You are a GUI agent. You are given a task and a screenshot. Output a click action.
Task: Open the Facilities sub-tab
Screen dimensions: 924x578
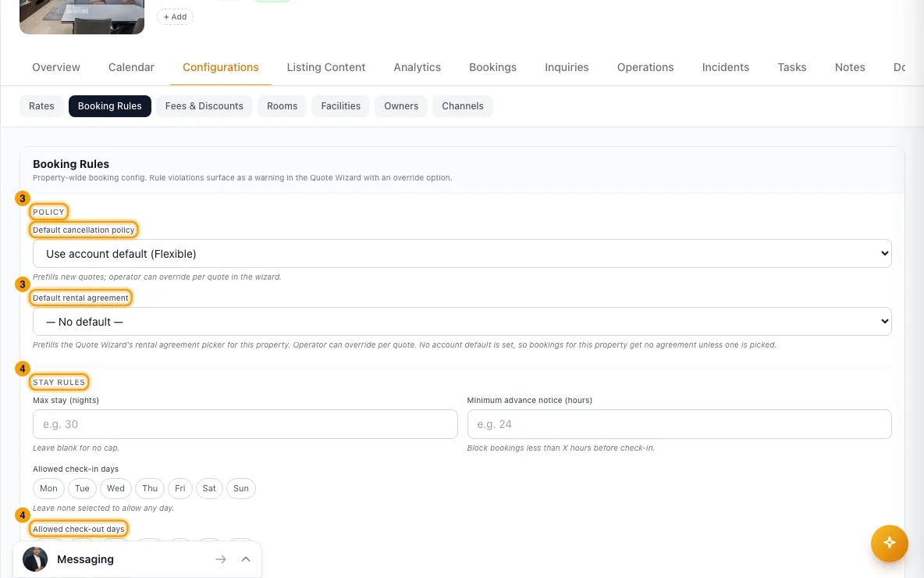pos(340,106)
